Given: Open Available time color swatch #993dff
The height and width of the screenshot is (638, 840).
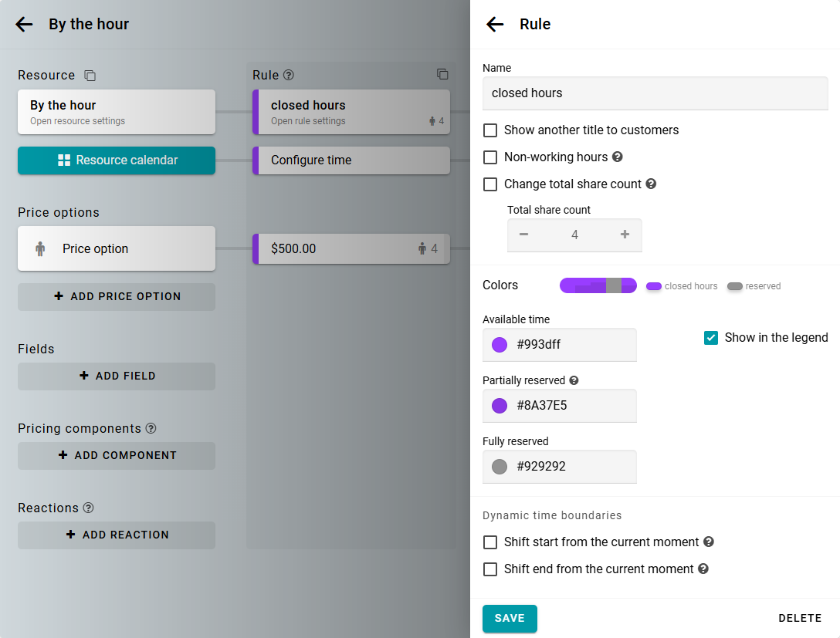Looking at the screenshot, I should pos(500,345).
